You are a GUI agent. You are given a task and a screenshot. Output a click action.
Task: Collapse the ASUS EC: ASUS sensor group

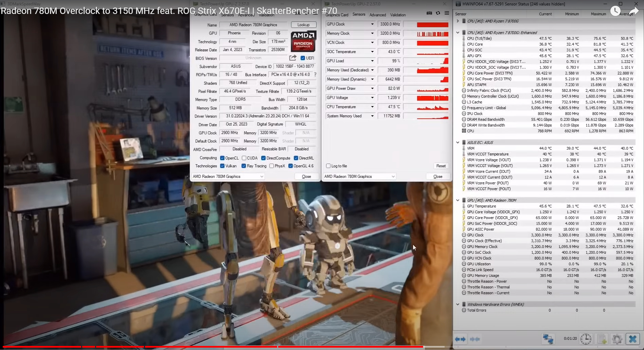point(458,143)
